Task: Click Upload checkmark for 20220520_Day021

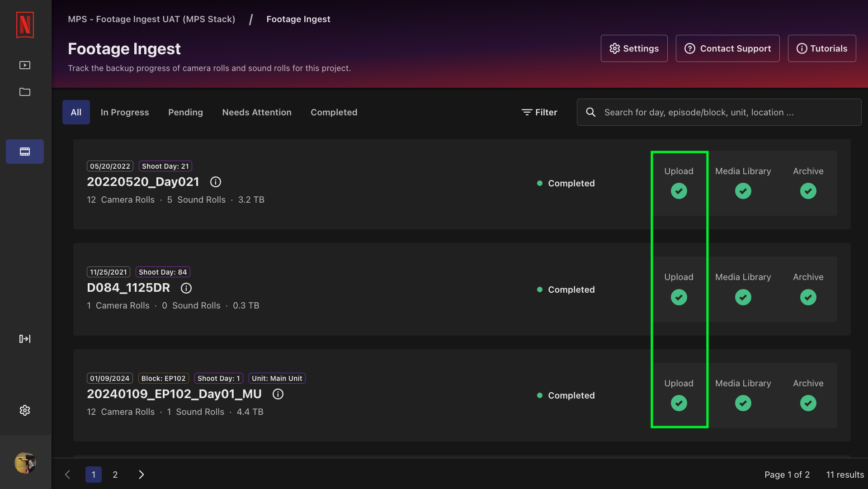Action: [679, 191]
